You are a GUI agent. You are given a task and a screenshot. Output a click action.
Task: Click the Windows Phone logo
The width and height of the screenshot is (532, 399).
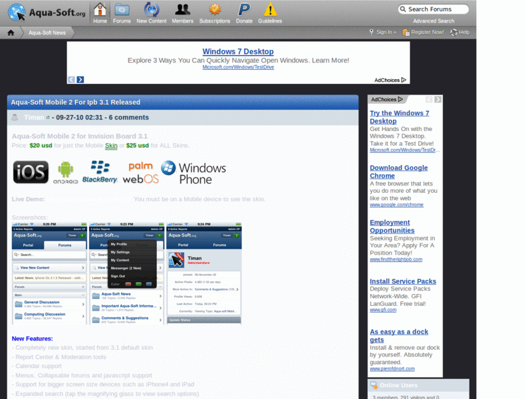click(194, 173)
